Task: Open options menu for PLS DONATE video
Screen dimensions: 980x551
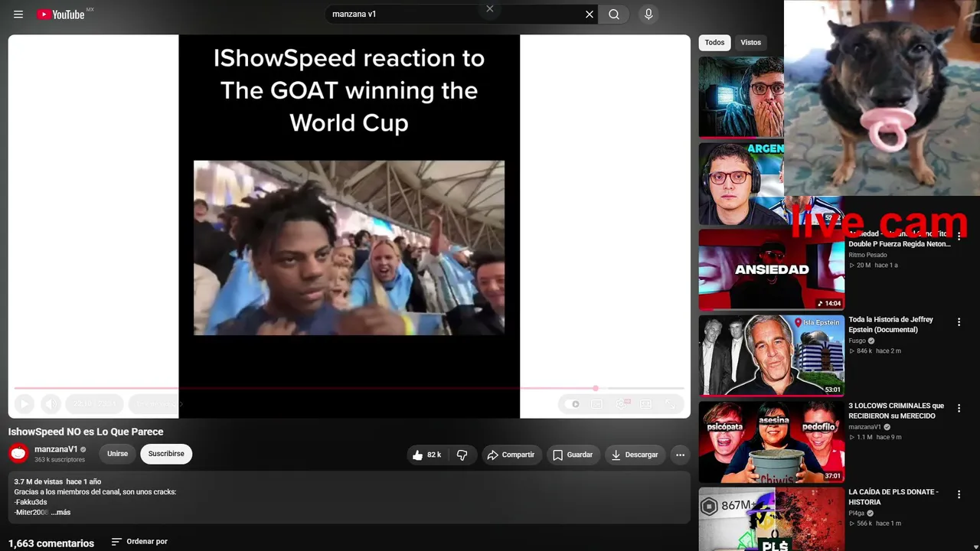Action: click(959, 494)
